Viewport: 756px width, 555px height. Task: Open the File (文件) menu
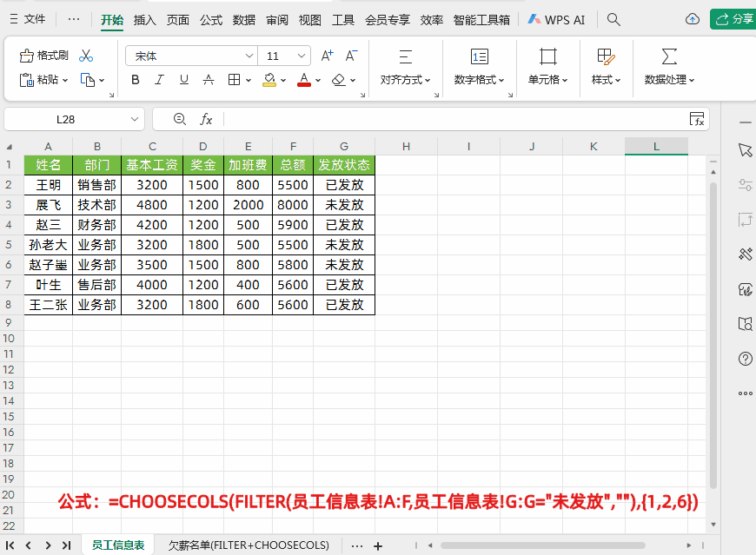click(x=28, y=19)
